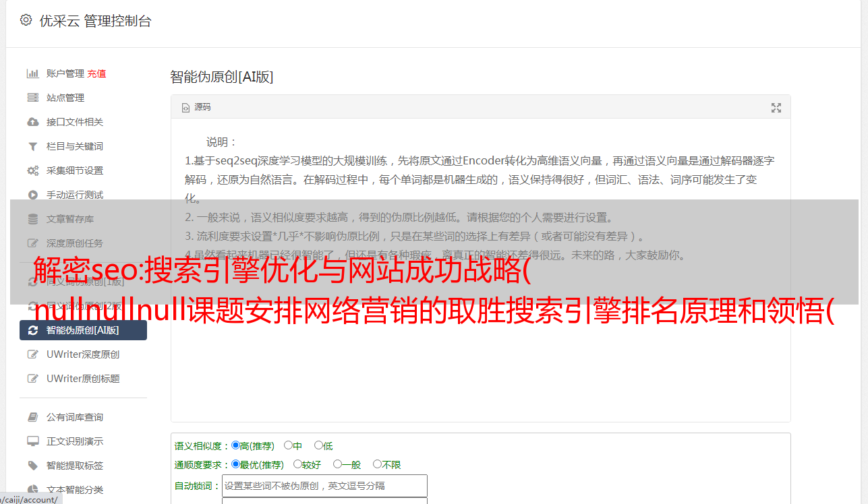Click cloud upload icon for 接口文件相关
The width and height of the screenshot is (868, 504).
tap(32, 122)
